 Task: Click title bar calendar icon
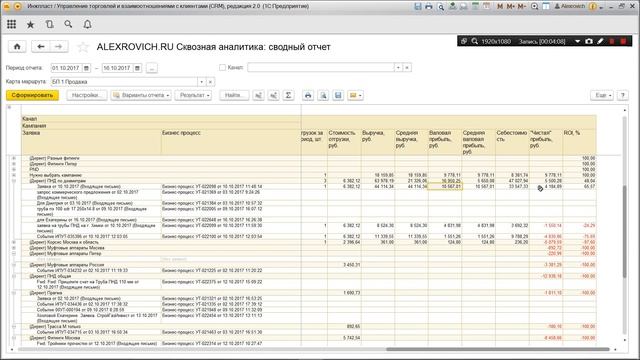point(486,7)
